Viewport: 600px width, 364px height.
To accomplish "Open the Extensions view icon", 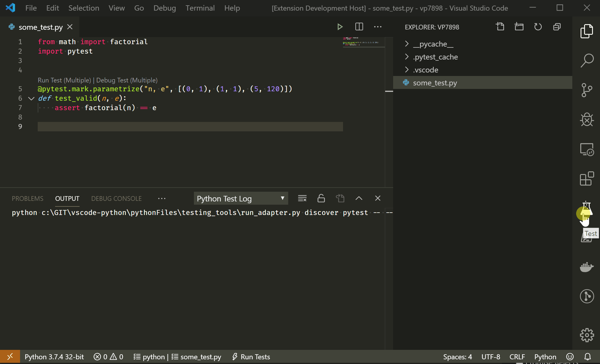I will click(x=586, y=179).
